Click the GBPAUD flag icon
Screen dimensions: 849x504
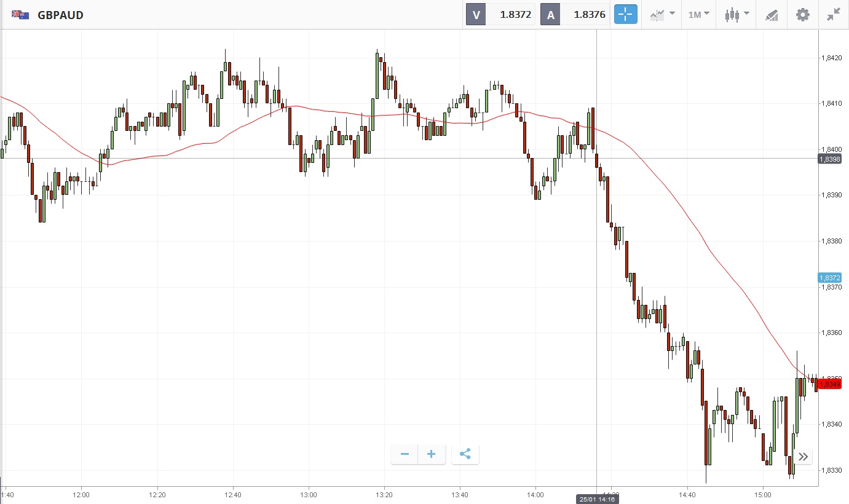tap(20, 15)
